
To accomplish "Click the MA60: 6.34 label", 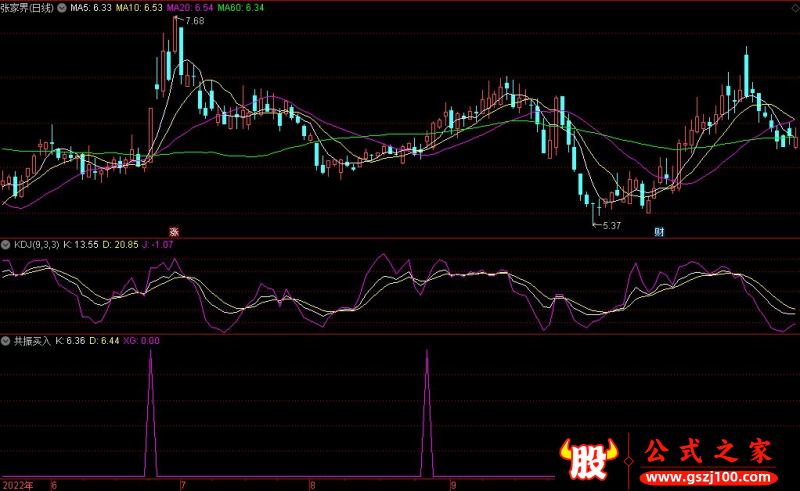I will click(x=241, y=8).
